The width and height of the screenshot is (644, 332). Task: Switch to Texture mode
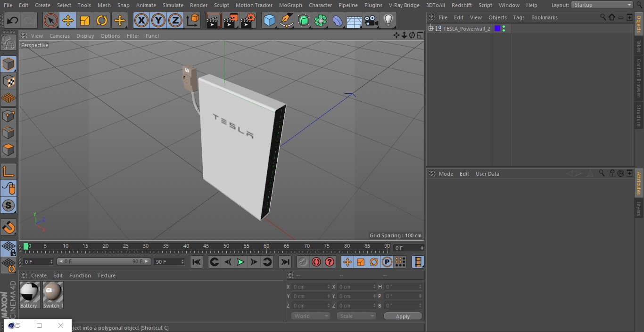(8, 81)
